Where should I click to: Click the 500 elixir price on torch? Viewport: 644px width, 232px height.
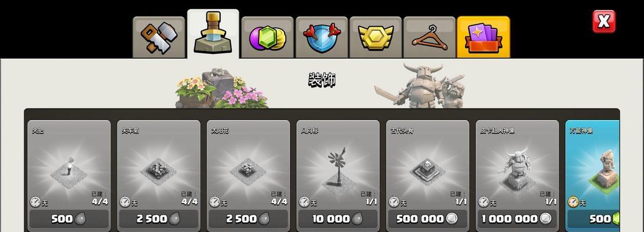point(69,219)
